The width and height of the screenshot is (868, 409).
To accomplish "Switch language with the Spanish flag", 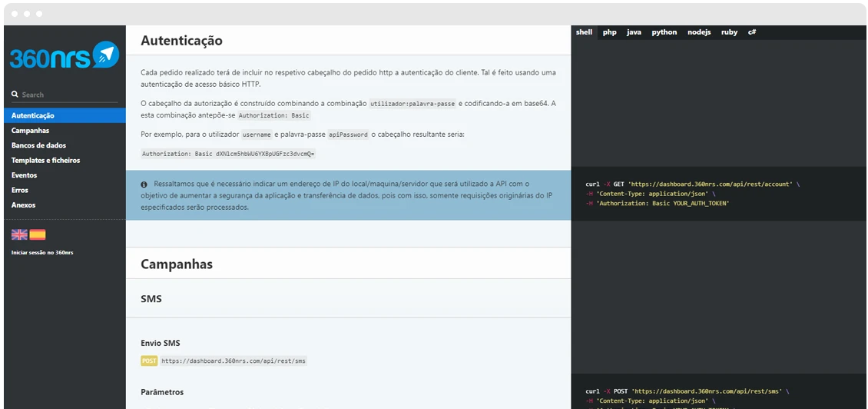I will pyautogui.click(x=38, y=234).
